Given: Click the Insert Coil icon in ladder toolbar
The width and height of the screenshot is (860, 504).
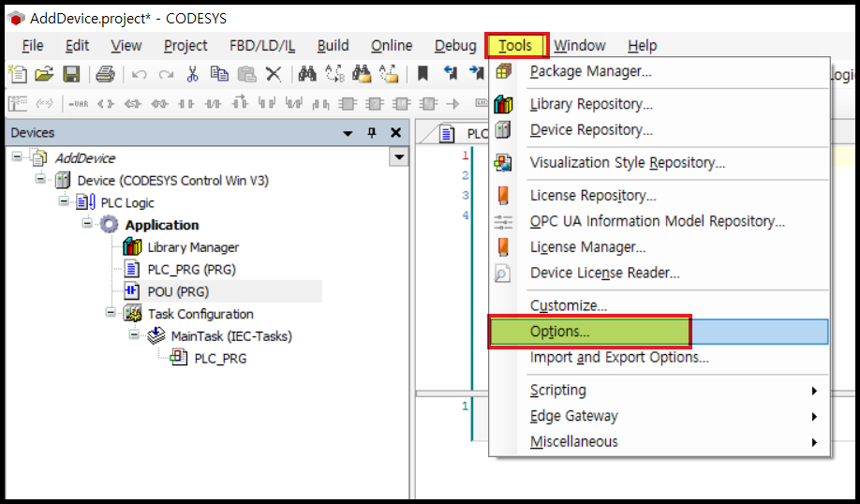Looking at the screenshot, I should tap(105, 103).
